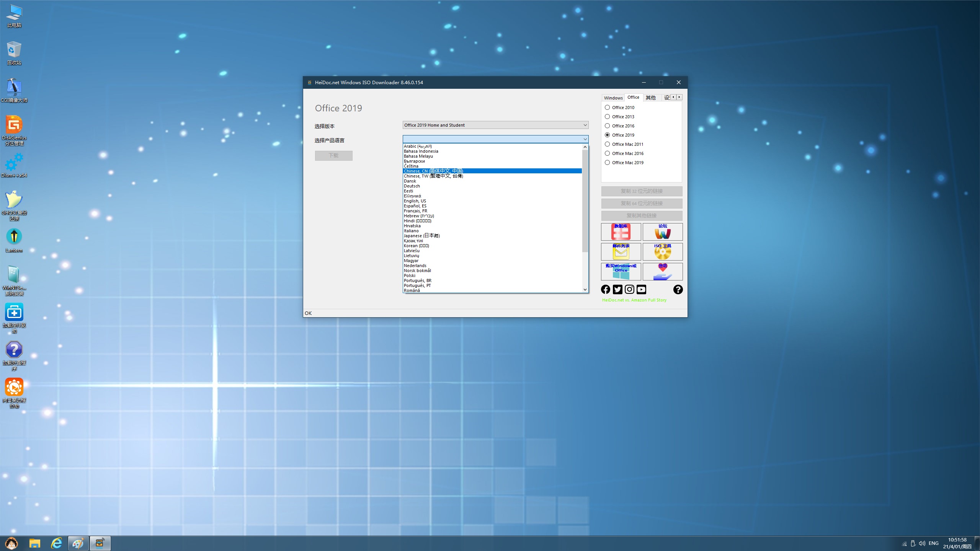Click the 购买Windows或Office icon button
The width and height of the screenshot is (980, 551).
click(621, 272)
